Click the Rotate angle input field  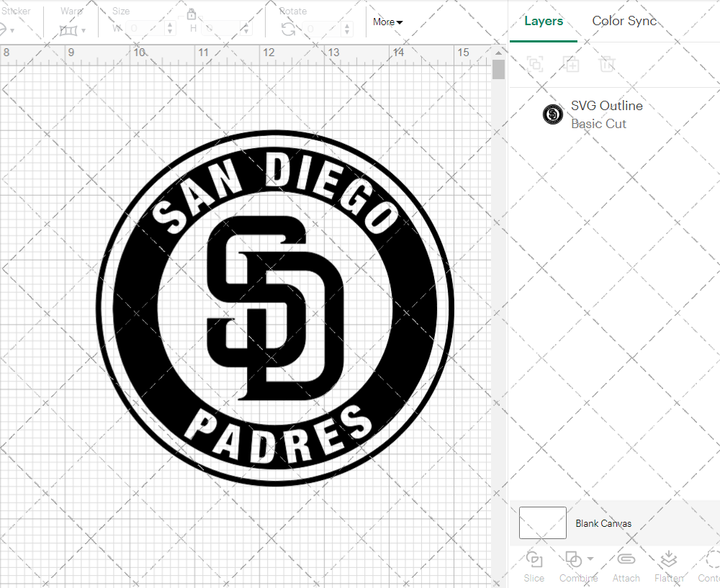pos(323,29)
